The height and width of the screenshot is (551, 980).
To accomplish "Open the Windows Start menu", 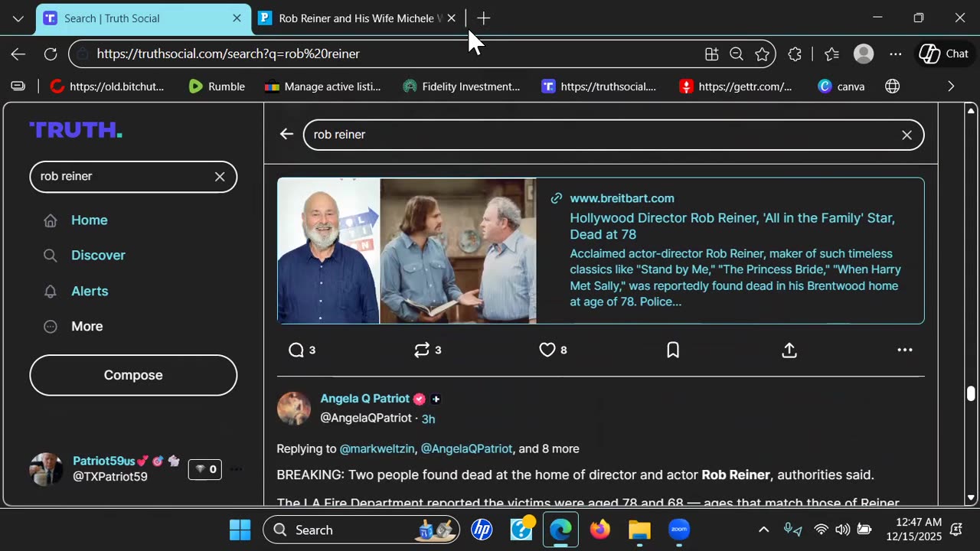I will [x=240, y=530].
